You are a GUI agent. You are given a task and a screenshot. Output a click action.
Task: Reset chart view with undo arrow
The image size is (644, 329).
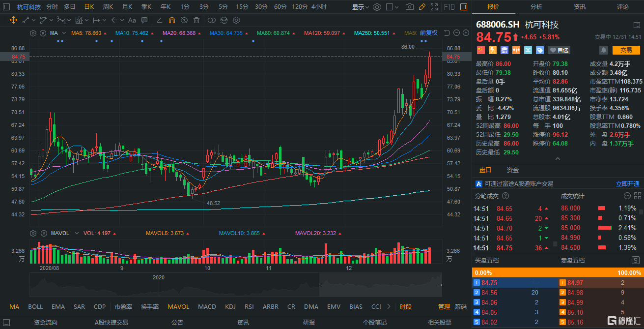tap(447, 33)
